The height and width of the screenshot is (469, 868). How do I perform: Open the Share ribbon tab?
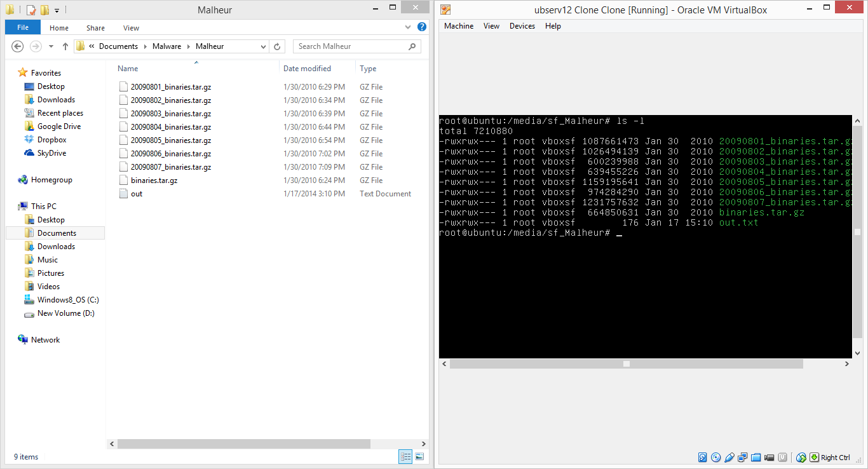tap(96, 28)
